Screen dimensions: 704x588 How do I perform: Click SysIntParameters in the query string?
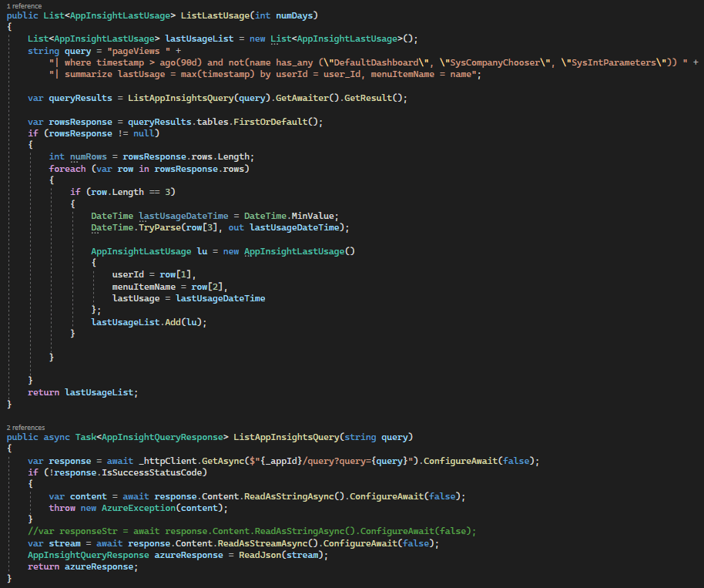click(x=614, y=63)
